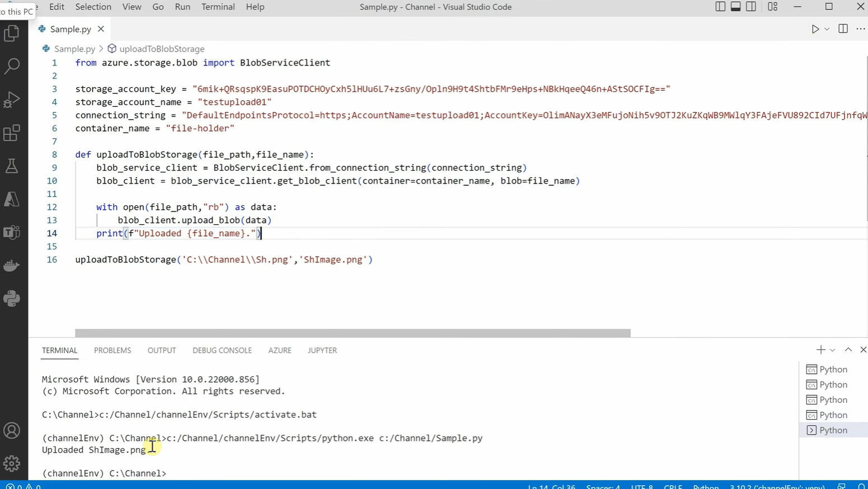Image resolution: width=868 pixels, height=489 pixels.
Task: Open the Terminal menu
Action: [x=218, y=7]
